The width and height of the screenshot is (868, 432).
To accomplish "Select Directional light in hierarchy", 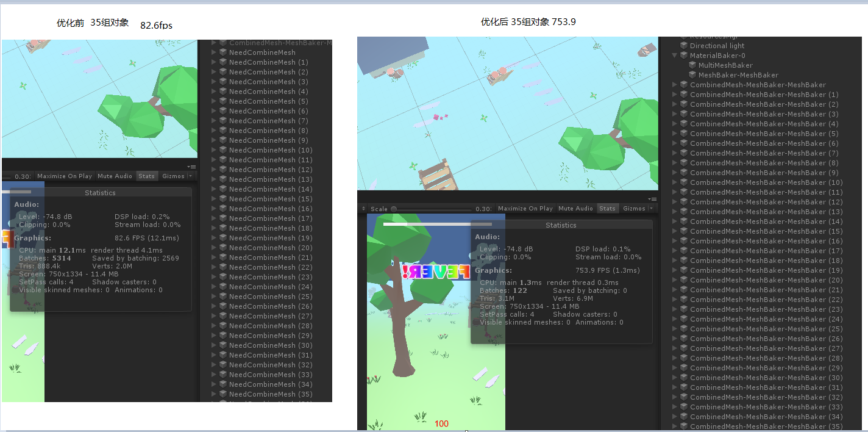I will coord(717,46).
